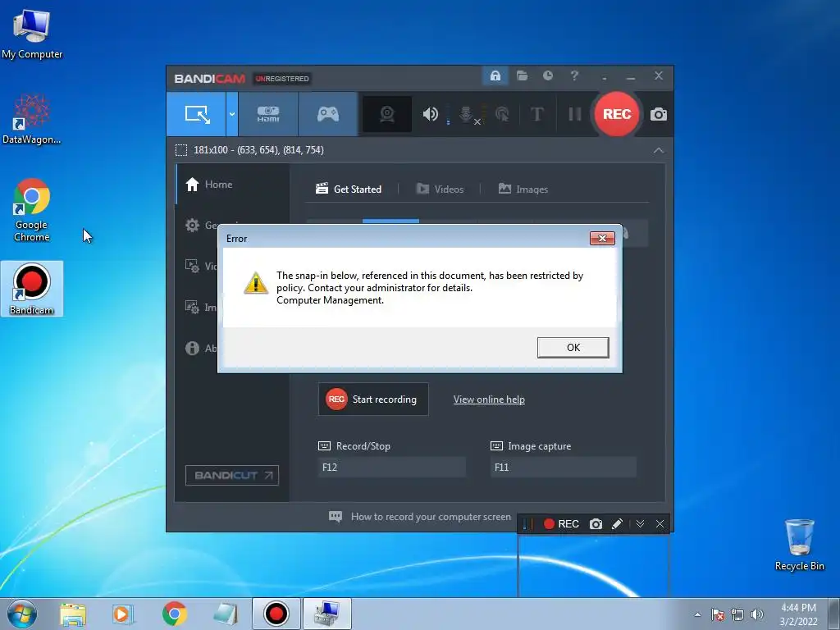This screenshot has width=840, height=630.
Task: Open the View online help link
Action: click(489, 399)
